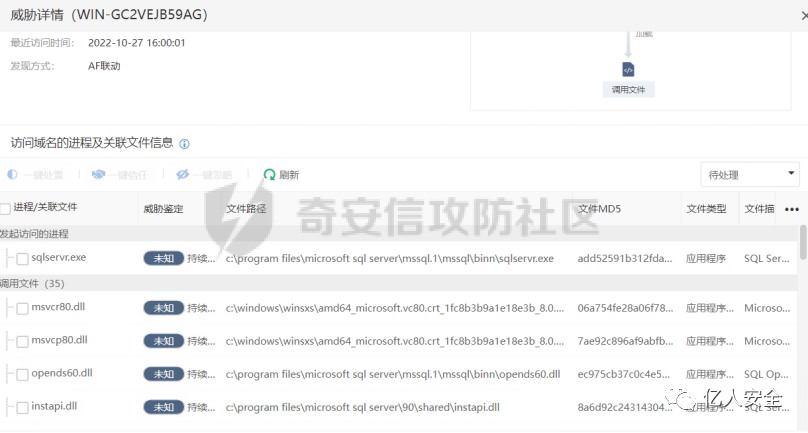The image size is (808, 433).
Task: Click the 刷新 button text
Action: tap(289, 175)
